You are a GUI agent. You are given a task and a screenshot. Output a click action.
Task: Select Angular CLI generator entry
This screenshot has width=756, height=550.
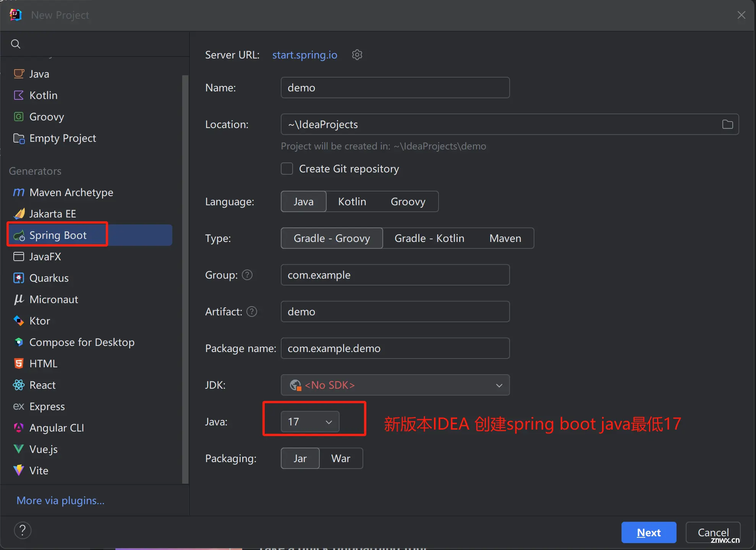pos(90,428)
